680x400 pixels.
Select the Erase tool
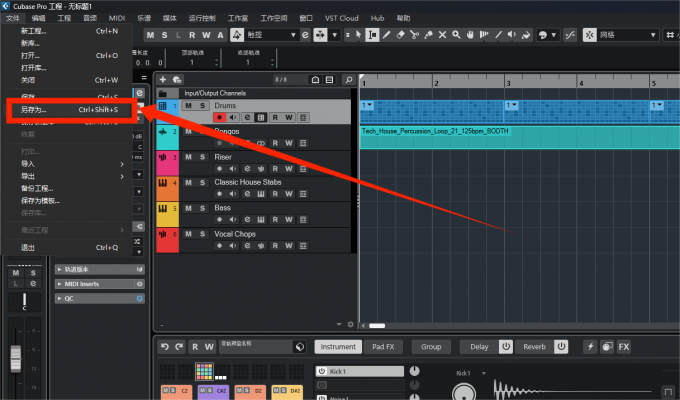[x=400, y=35]
